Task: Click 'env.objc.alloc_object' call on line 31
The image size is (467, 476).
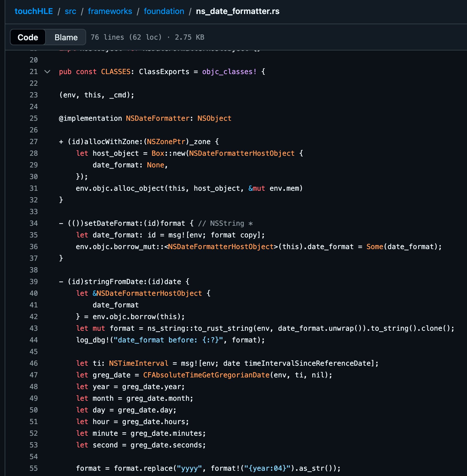Action: tap(120, 188)
